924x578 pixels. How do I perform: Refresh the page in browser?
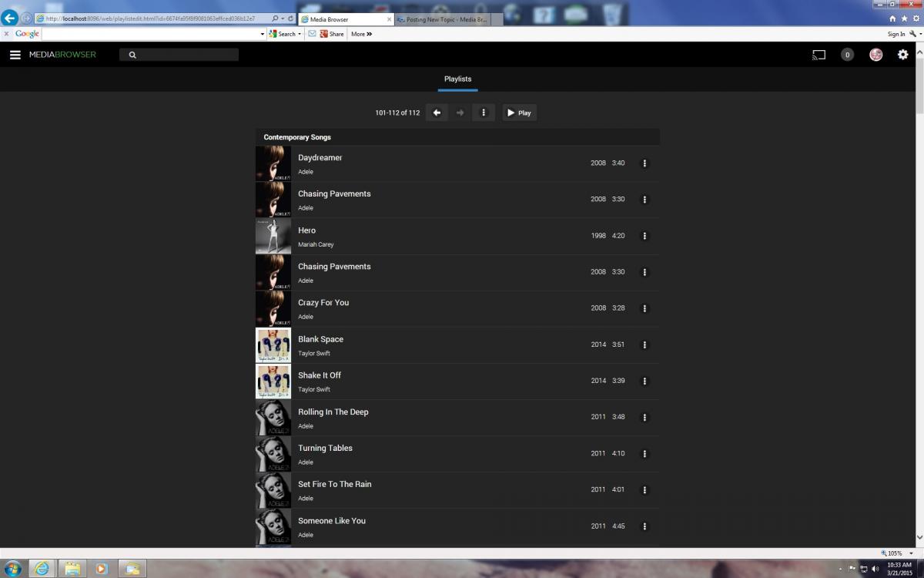point(291,18)
